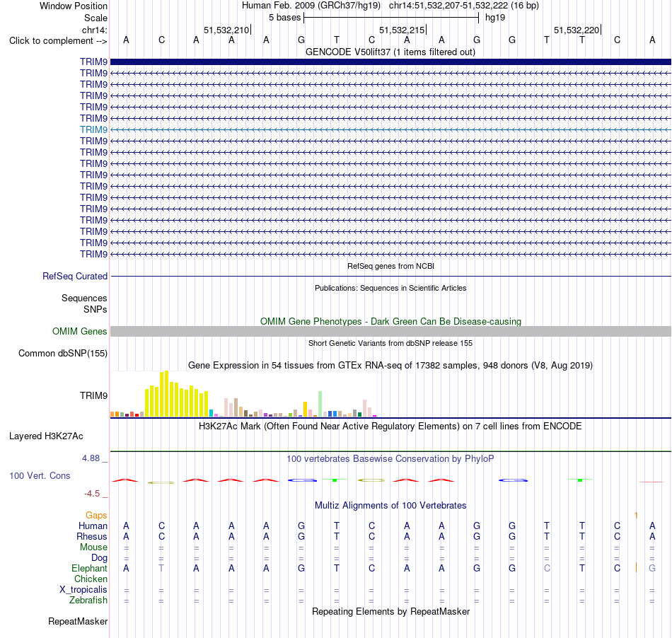
Task: Open "Publications: Sequences in Scientific Articles" title
Action: point(390,288)
